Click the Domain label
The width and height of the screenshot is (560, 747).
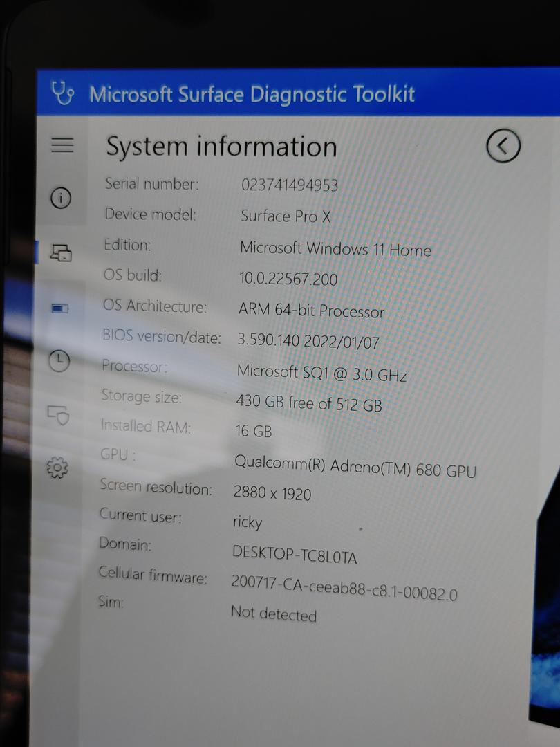(x=124, y=544)
